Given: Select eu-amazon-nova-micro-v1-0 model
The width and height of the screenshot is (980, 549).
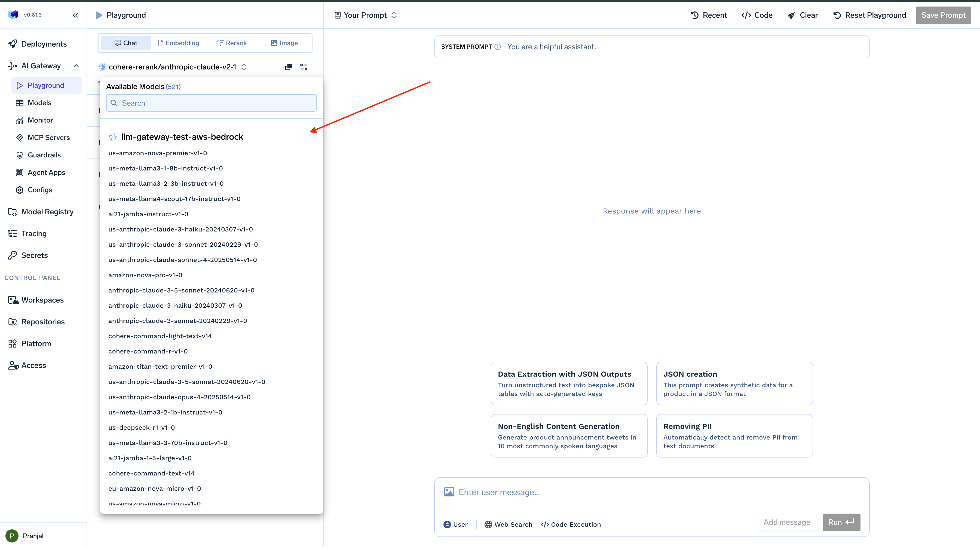Looking at the screenshot, I should coord(154,489).
